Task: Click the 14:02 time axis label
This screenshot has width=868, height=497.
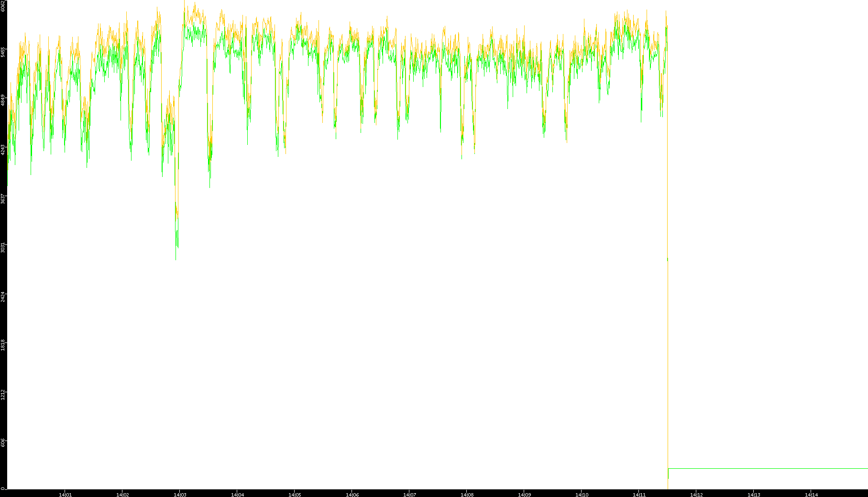Action: pyautogui.click(x=122, y=495)
